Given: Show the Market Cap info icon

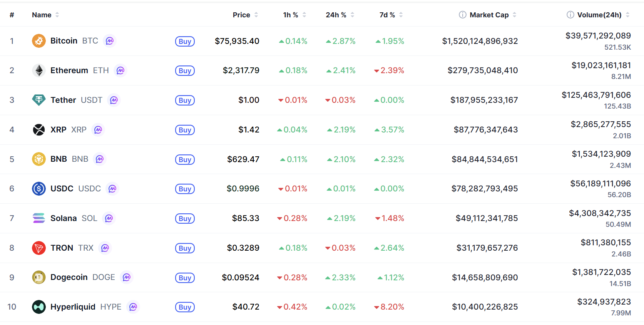Looking at the screenshot, I should tap(462, 15).
